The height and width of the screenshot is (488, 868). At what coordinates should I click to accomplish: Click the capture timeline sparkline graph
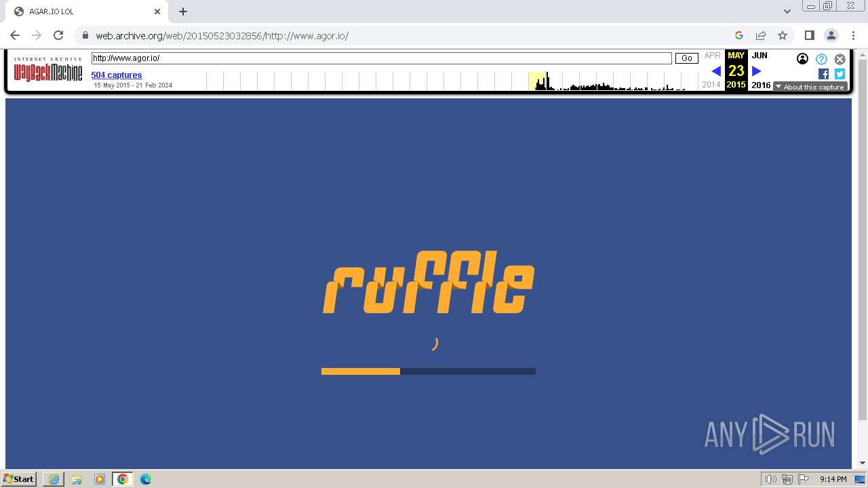(452, 81)
